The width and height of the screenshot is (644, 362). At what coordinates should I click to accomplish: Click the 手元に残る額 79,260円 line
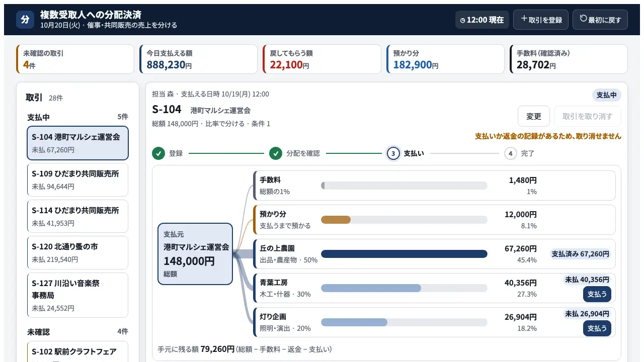coord(245,349)
